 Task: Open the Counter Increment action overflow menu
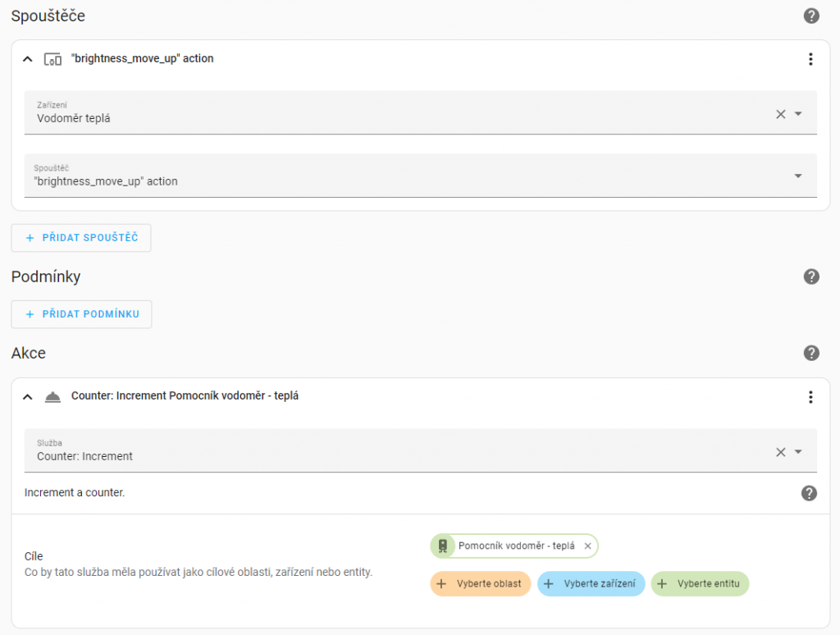pos(810,396)
